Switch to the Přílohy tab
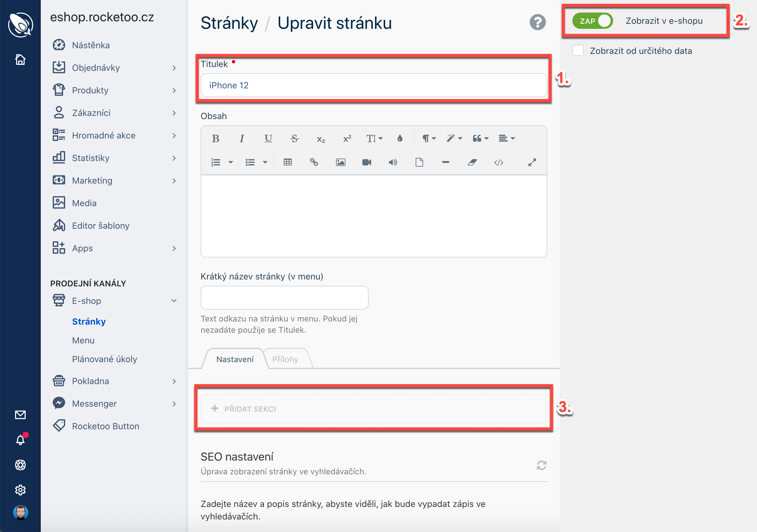Viewport: 757px width, 532px height. (x=285, y=359)
